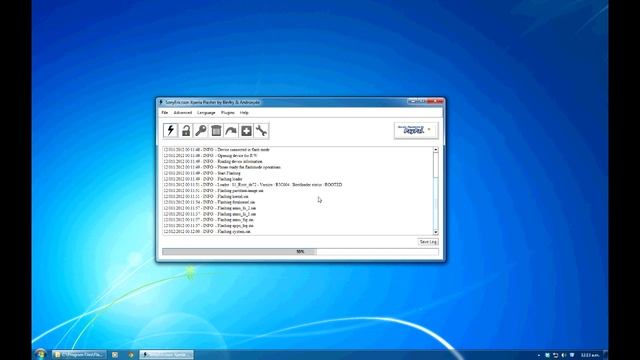This screenshot has width=640, height=360.
Task: Click the 'Start Flashing' log line
Action: coord(202,173)
